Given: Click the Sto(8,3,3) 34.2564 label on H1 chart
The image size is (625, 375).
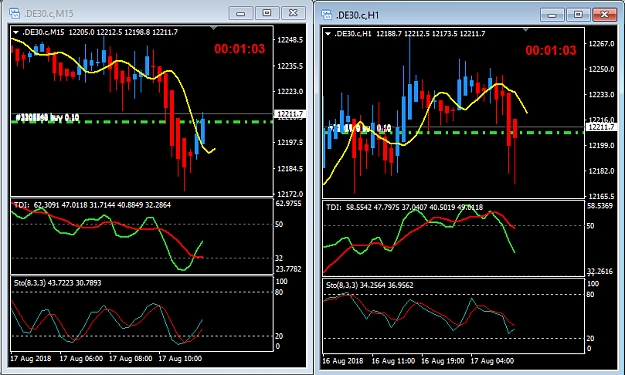Looking at the screenshot, I should [x=369, y=285].
